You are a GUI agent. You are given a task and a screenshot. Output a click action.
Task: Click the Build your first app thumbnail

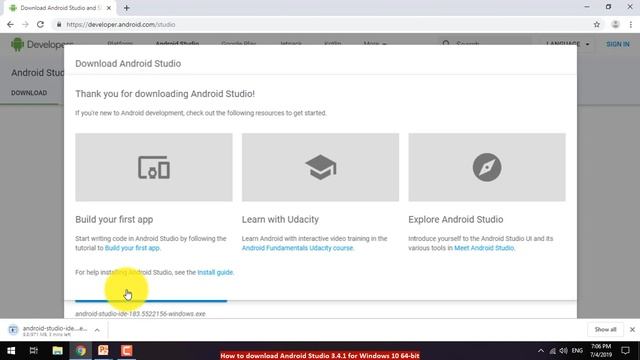[154, 167]
